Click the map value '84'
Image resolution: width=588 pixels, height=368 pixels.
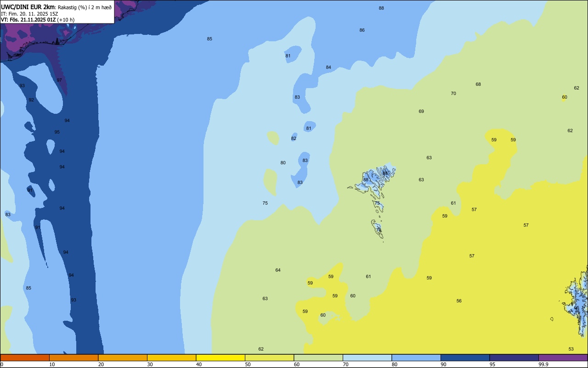328,67
